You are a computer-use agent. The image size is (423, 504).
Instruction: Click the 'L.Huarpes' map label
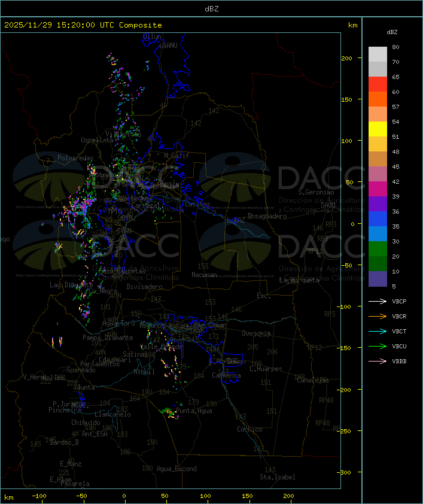tap(266, 369)
